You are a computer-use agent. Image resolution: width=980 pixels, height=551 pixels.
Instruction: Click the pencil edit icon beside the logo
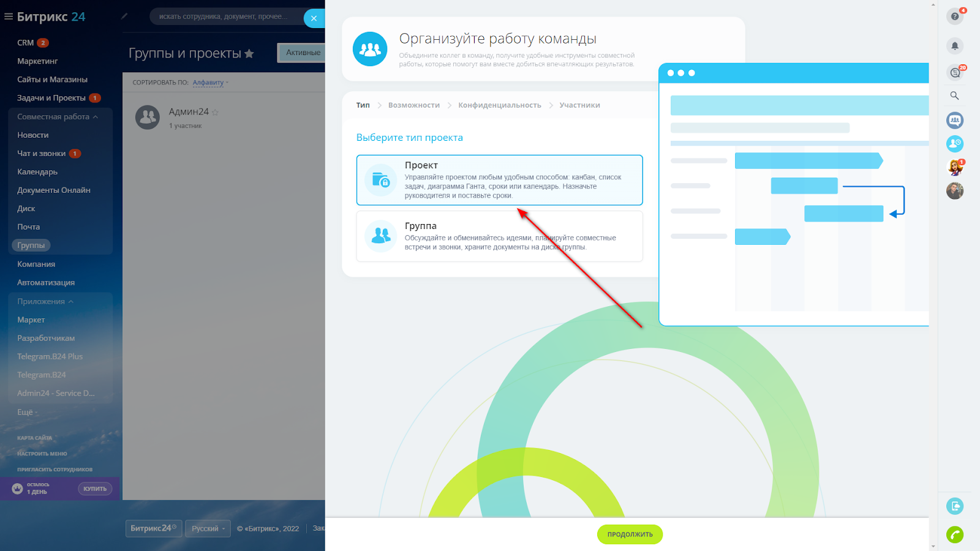(x=124, y=17)
